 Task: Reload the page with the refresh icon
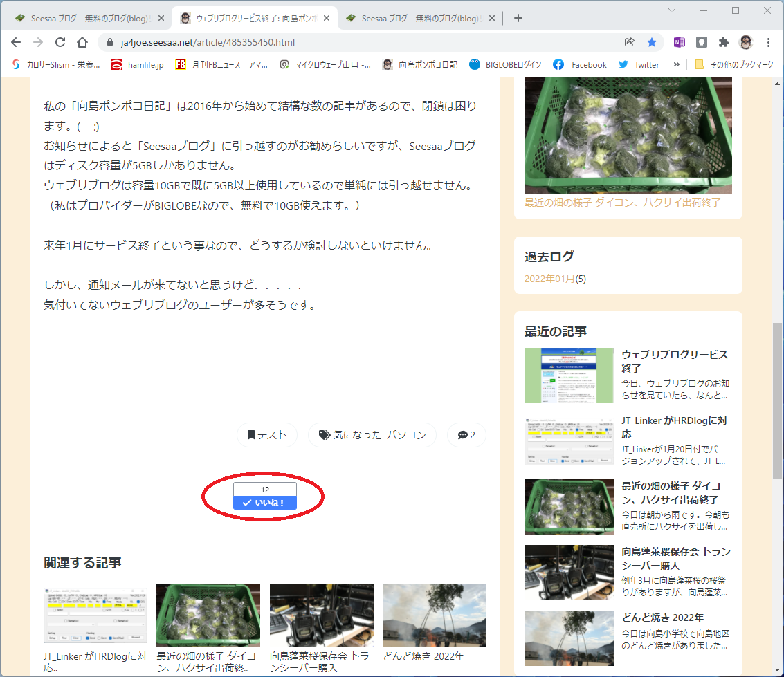click(x=60, y=42)
